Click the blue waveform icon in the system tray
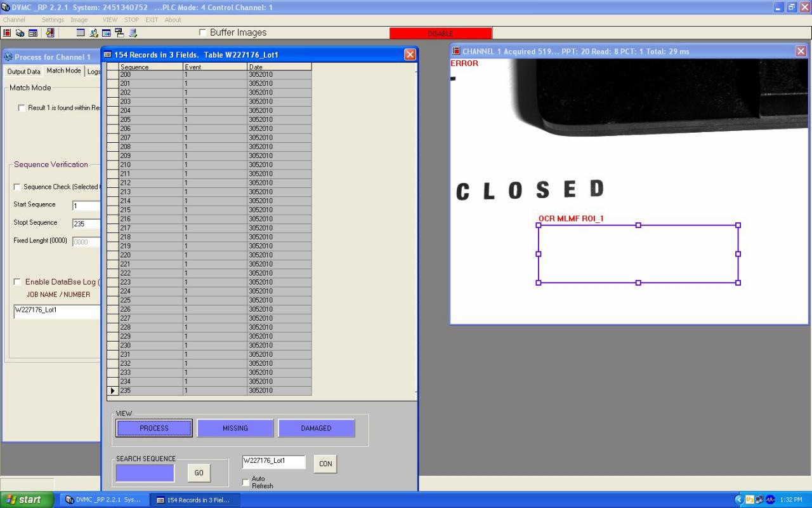 pos(770,500)
